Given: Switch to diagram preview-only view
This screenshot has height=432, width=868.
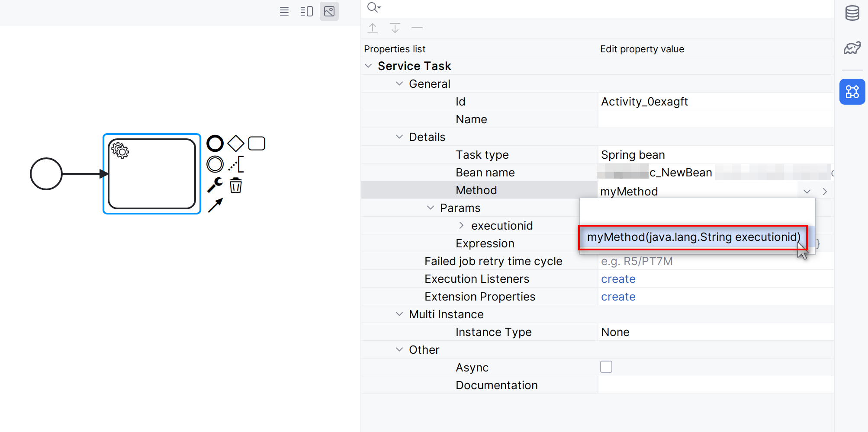Looking at the screenshot, I should tap(329, 11).
